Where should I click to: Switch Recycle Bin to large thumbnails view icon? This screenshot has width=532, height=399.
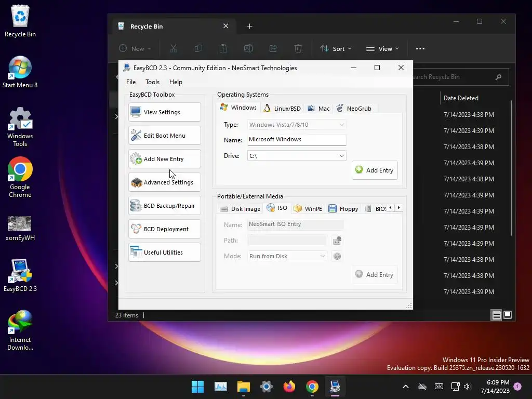[x=508, y=315]
